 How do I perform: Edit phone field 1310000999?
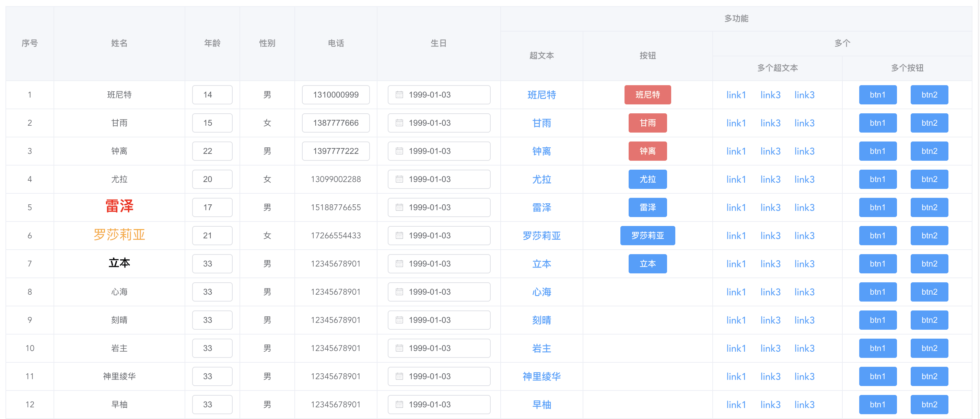[336, 95]
